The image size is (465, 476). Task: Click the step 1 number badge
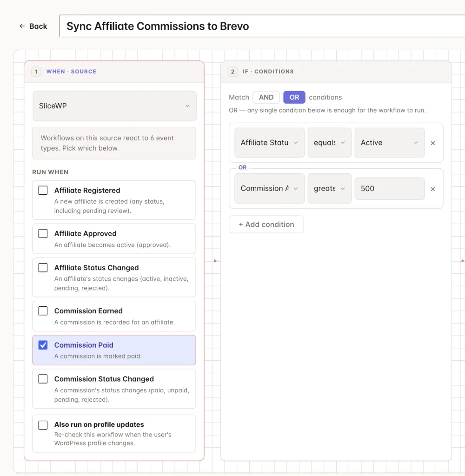(36, 72)
